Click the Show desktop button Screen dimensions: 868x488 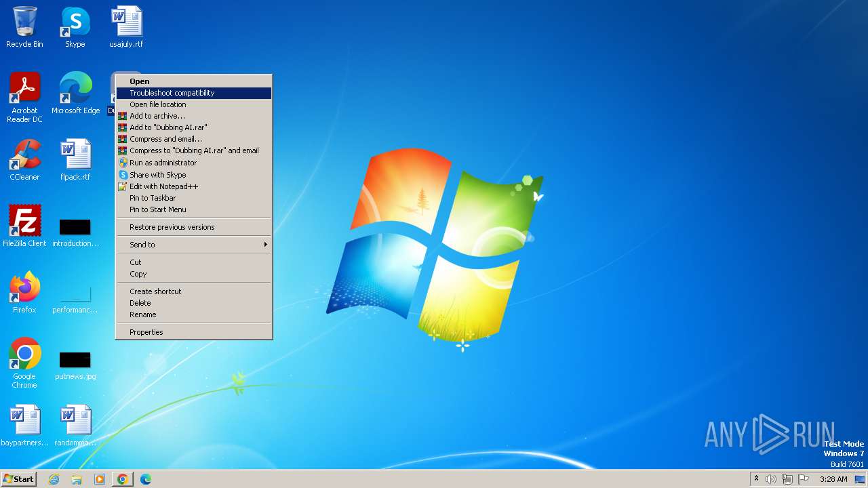coord(861,479)
